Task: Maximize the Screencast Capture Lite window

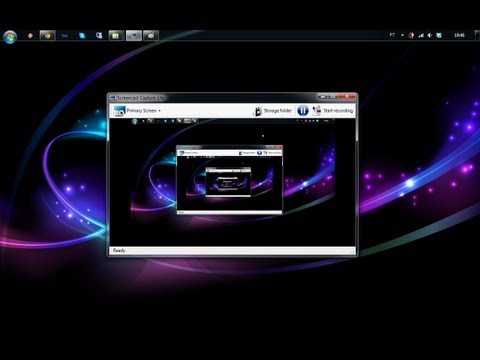Action: coord(332,96)
